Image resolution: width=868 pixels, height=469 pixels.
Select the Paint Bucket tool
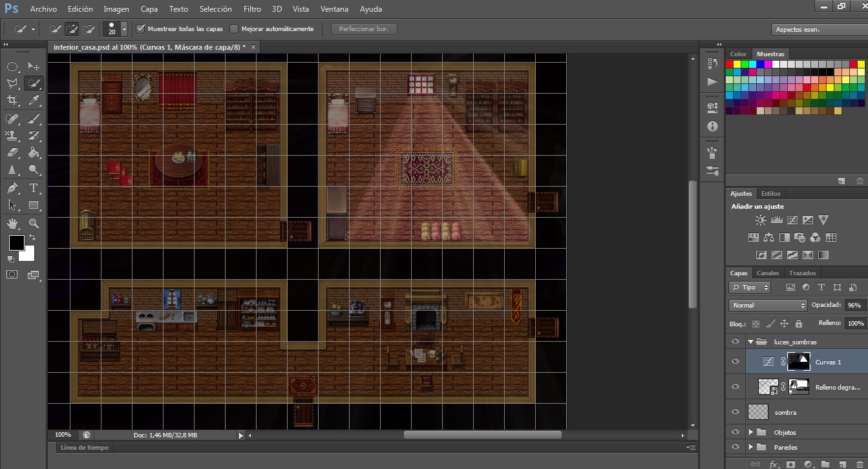pyautogui.click(x=34, y=153)
